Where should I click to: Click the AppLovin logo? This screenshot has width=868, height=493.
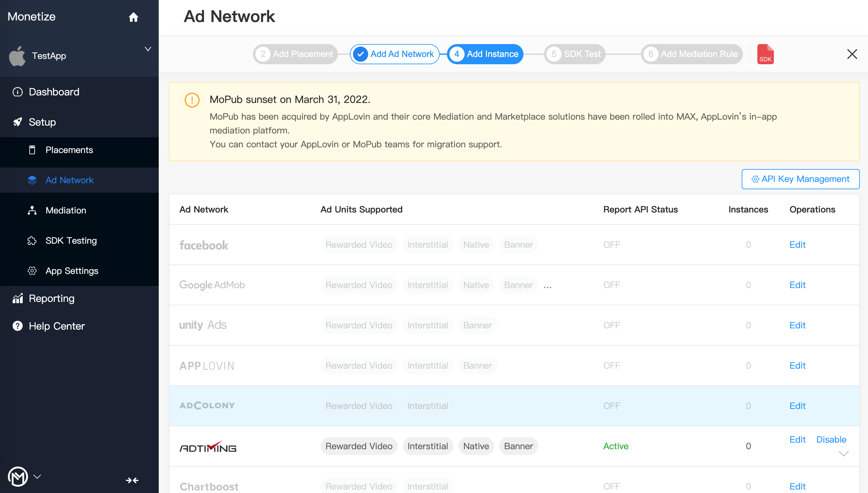click(x=207, y=366)
